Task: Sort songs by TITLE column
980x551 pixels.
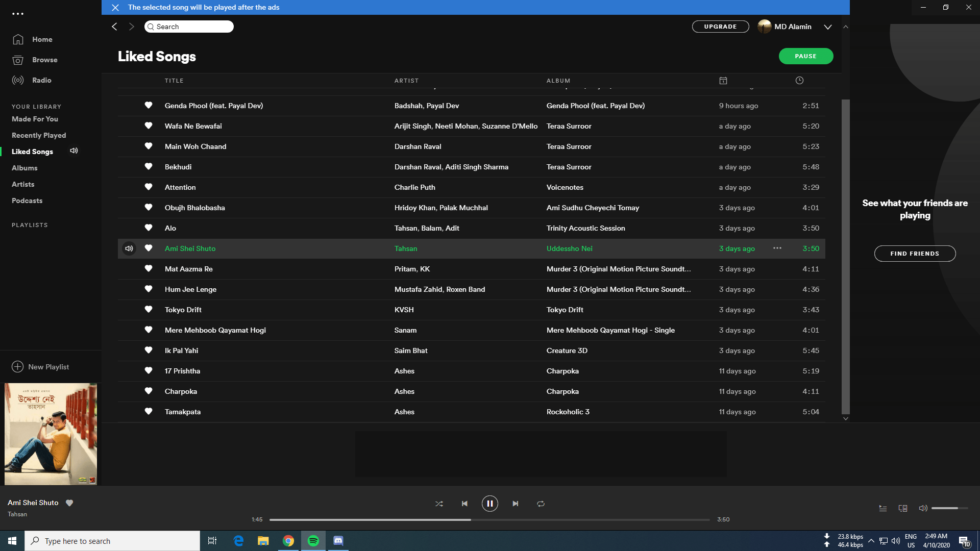Action: (x=174, y=81)
